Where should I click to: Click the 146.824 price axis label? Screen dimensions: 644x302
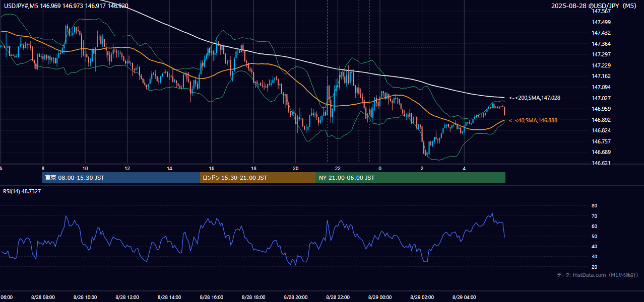[x=601, y=130]
